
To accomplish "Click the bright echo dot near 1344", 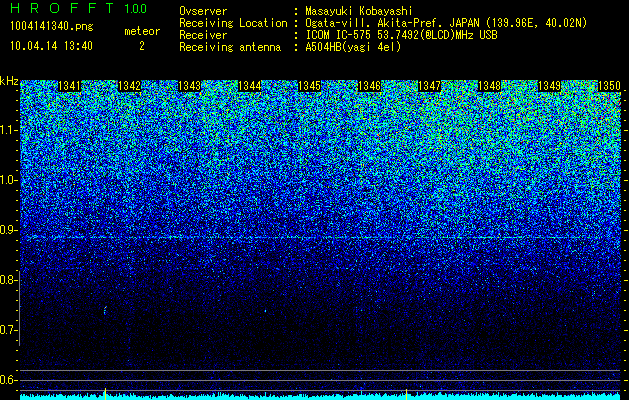I will [x=265, y=311].
